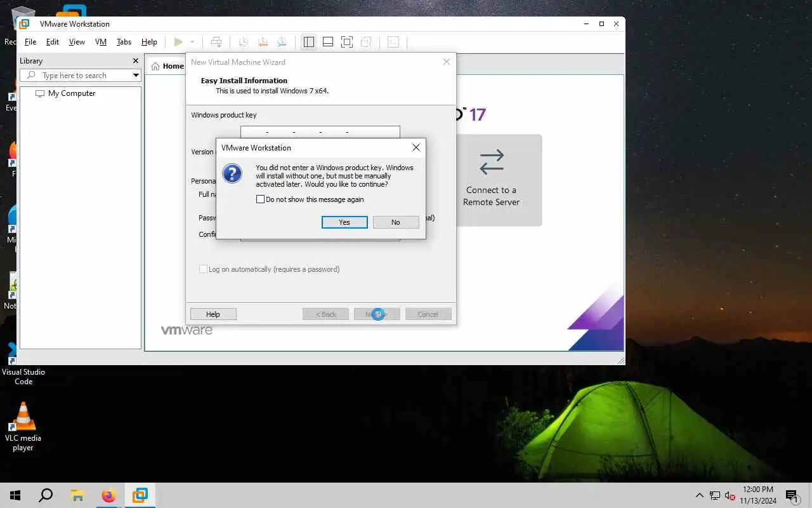Close the Library panel
The image size is (812, 508).
point(135,61)
